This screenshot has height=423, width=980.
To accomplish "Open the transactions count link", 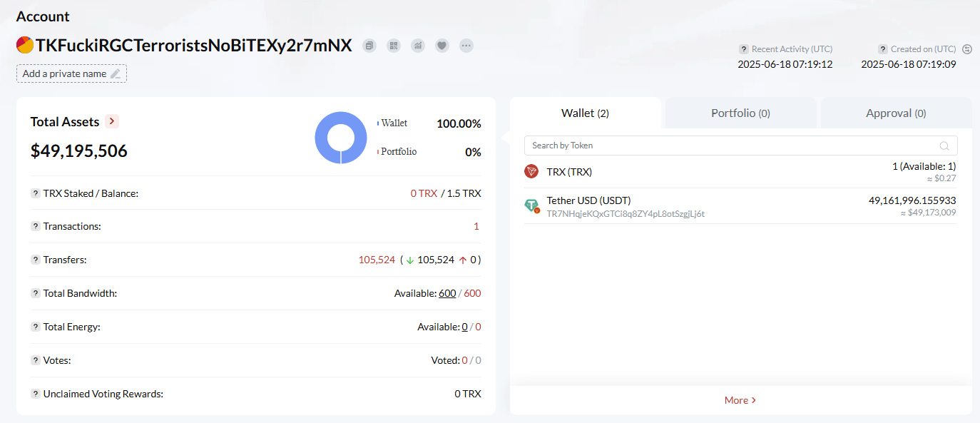I will (476, 226).
